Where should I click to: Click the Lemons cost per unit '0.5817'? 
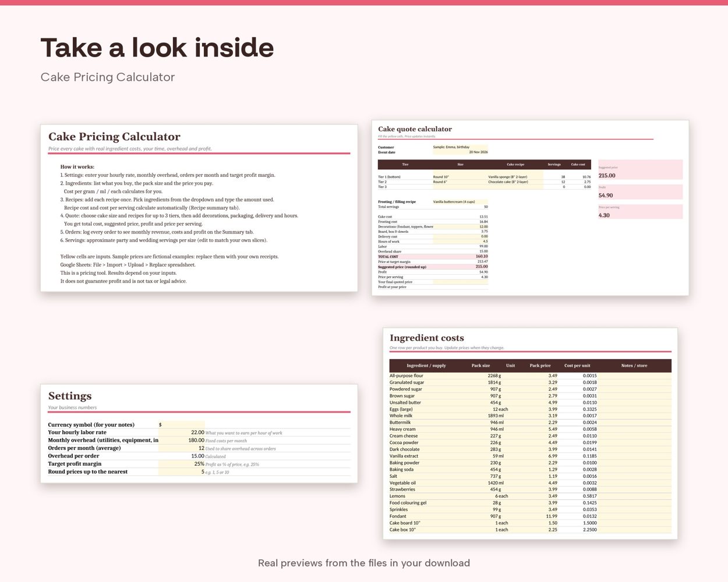pyautogui.click(x=590, y=496)
